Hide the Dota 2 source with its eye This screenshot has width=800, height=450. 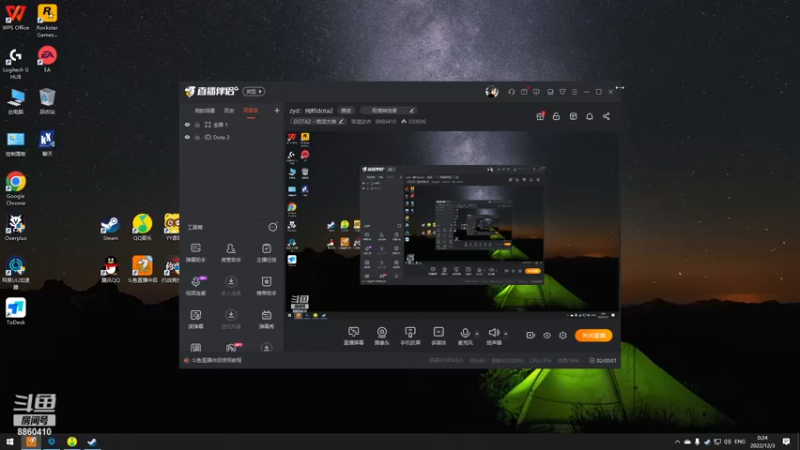click(x=187, y=137)
